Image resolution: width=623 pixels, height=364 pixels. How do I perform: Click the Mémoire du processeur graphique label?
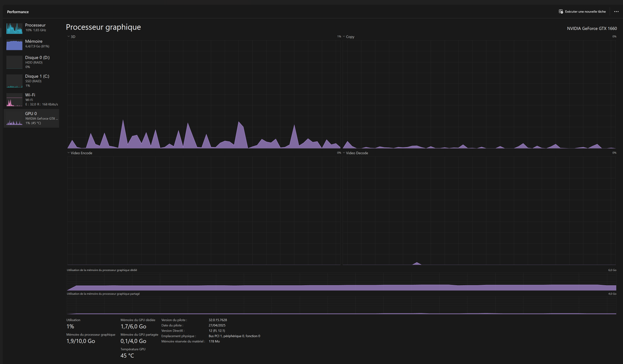(91, 334)
